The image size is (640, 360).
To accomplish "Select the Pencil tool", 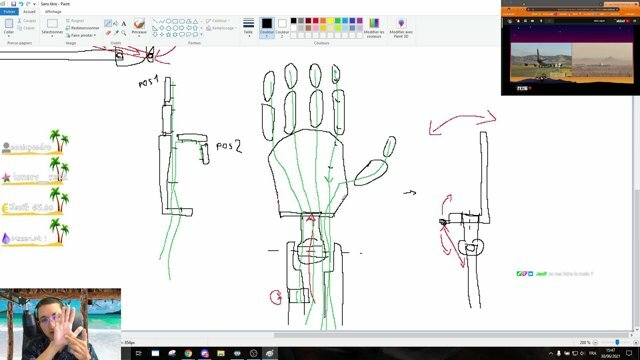I will (x=108, y=23).
